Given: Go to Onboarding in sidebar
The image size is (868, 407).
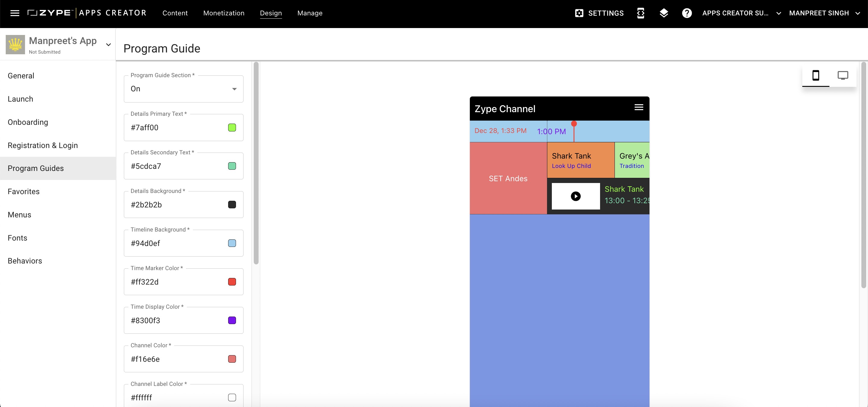Looking at the screenshot, I should point(58,122).
